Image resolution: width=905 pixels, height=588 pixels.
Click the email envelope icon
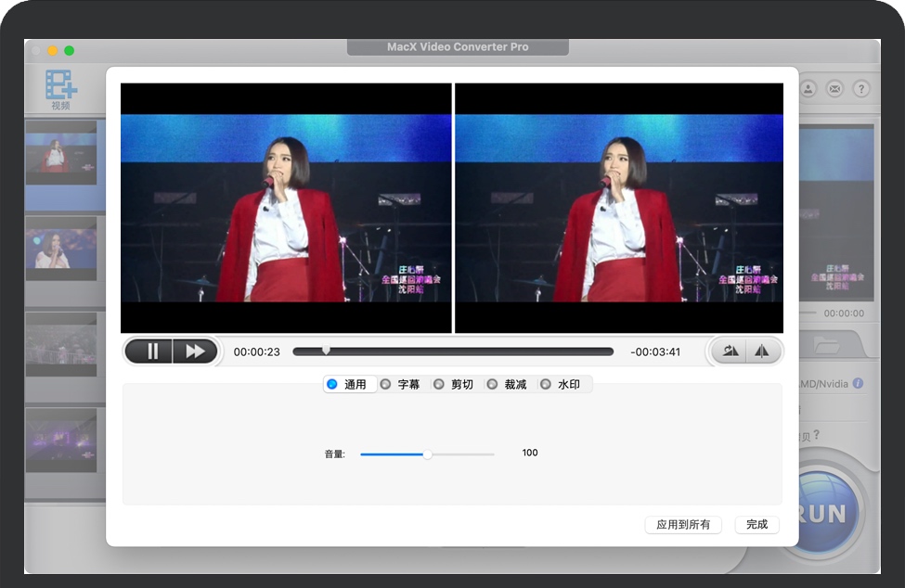pyautogui.click(x=834, y=89)
